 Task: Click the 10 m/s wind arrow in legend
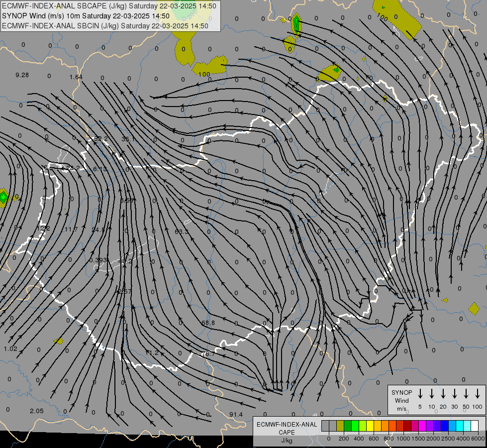(x=432, y=394)
